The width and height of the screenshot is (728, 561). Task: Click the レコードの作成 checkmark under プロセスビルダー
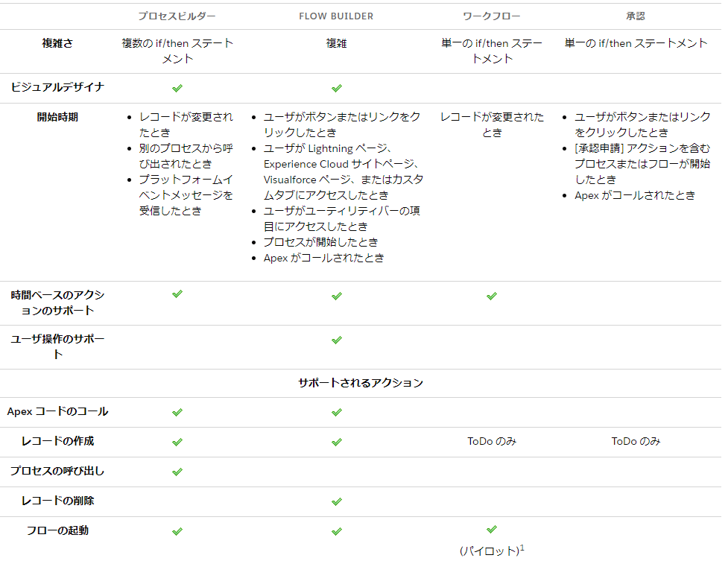tap(177, 442)
